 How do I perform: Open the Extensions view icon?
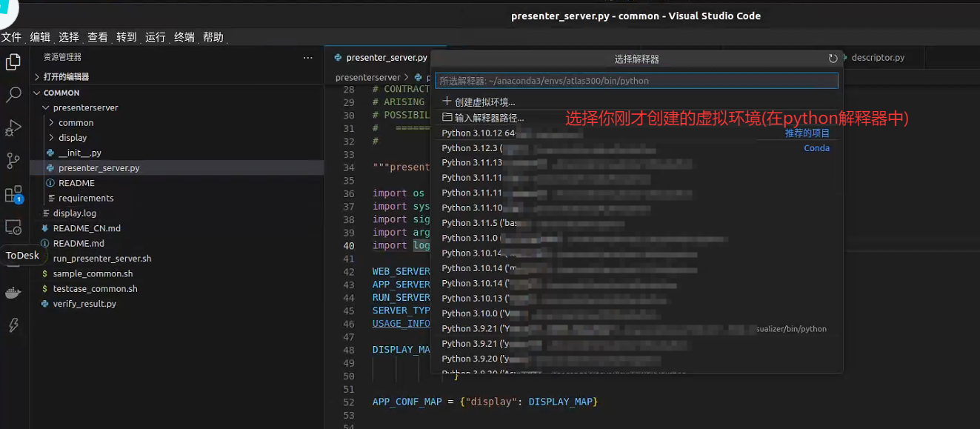click(13, 194)
